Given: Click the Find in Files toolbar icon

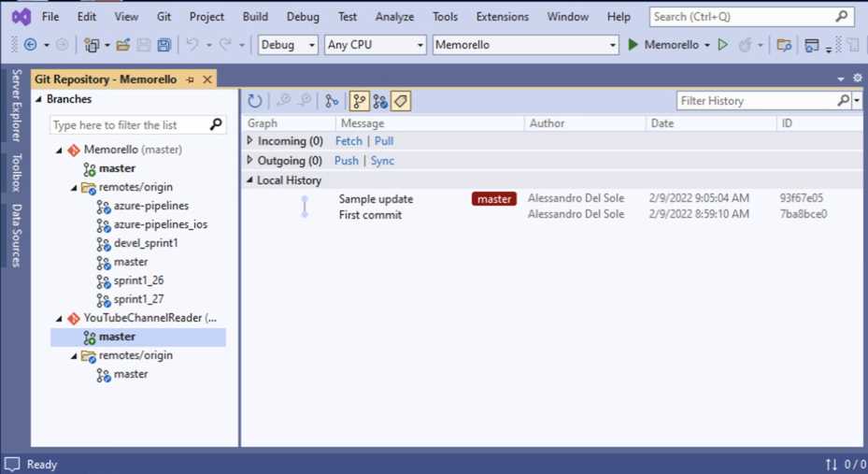Looking at the screenshot, I should click(784, 45).
